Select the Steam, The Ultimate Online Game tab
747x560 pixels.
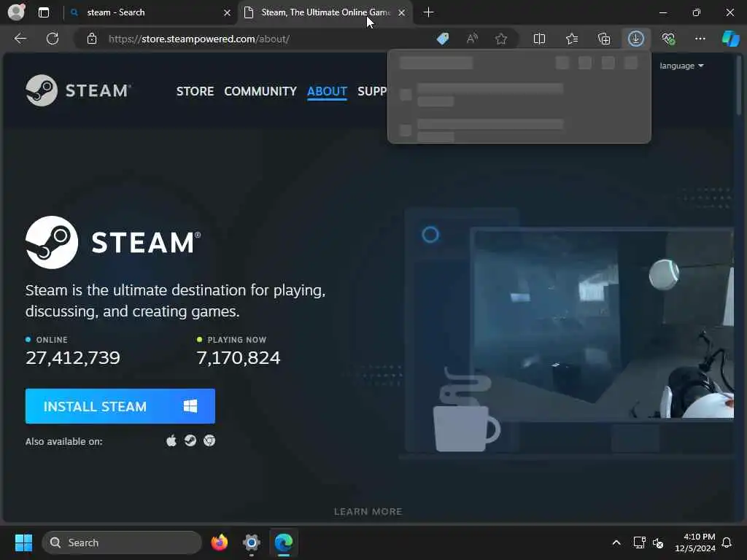pos(325,12)
